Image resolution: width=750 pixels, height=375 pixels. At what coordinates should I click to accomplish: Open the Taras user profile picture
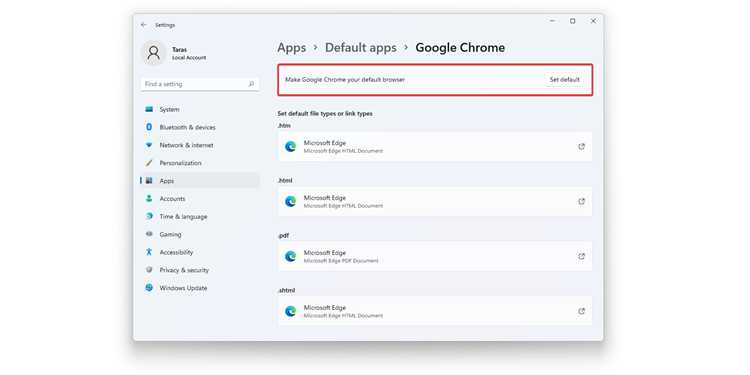click(154, 53)
